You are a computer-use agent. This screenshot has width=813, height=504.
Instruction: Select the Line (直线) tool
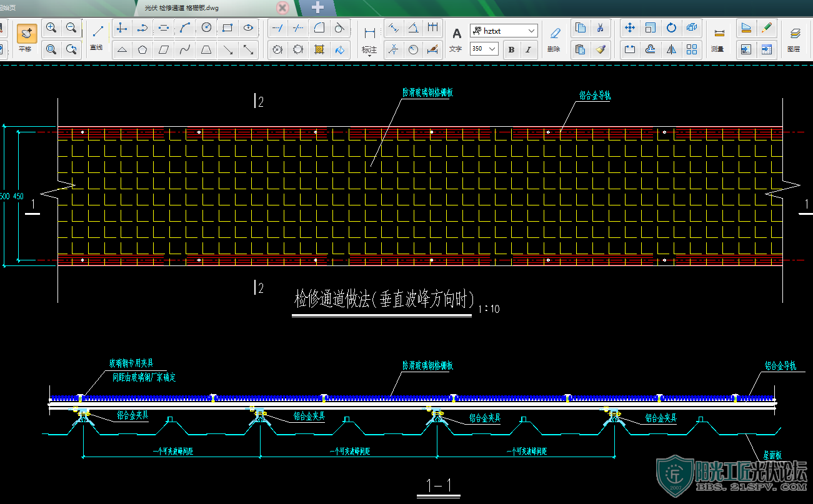[96, 37]
